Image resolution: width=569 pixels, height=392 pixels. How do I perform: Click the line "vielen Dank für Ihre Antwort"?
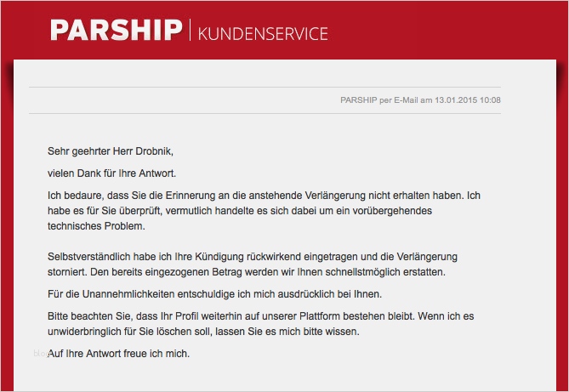(x=111, y=173)
